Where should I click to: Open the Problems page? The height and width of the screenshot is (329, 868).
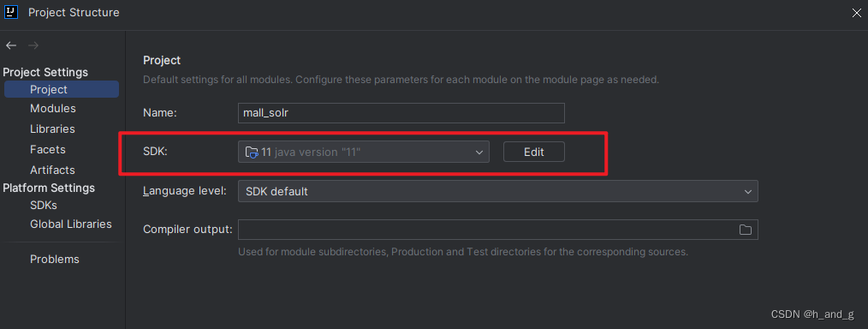tap(55, 260)
